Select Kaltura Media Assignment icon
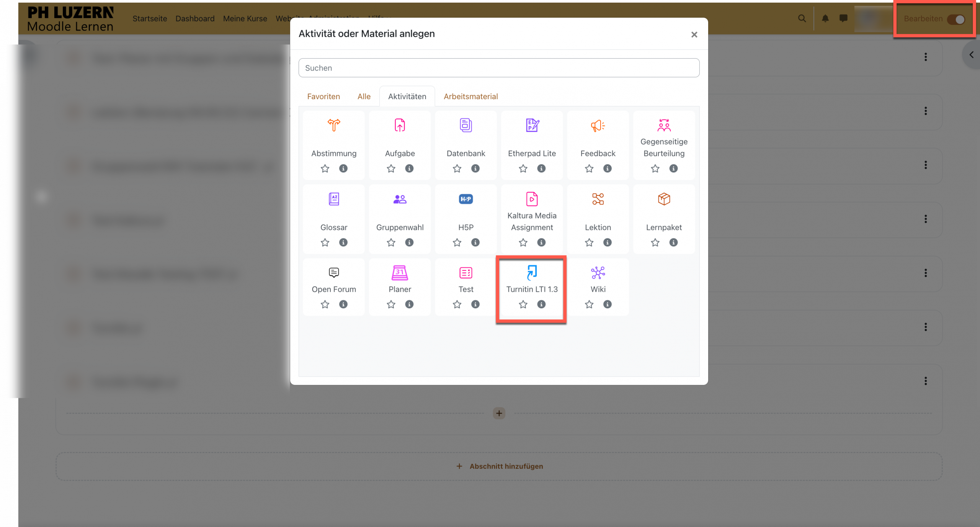The height and width of the screenshot is (527, 980). [x=532, y=199]
